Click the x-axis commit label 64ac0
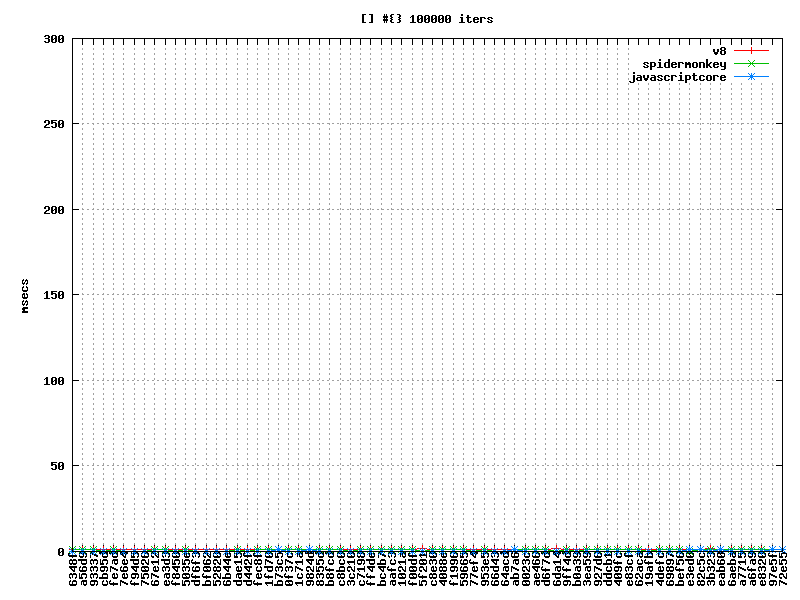 click(x=505, y=568)
